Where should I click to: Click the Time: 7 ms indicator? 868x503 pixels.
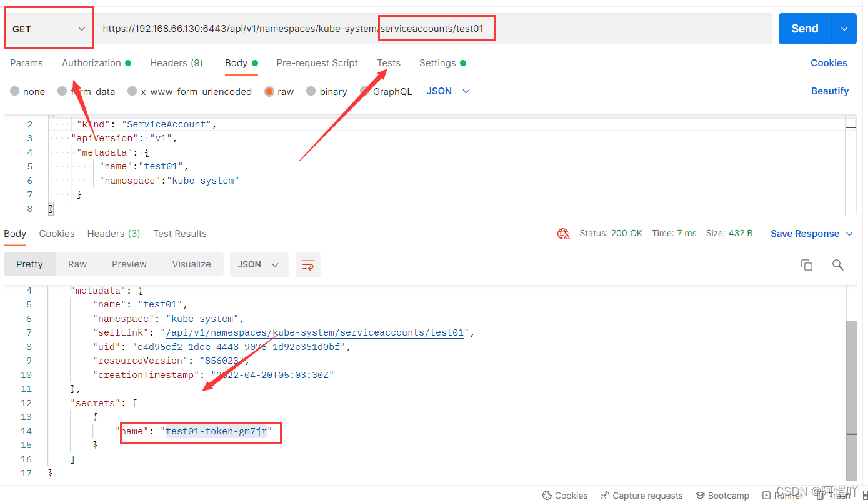tap(674, 233)
